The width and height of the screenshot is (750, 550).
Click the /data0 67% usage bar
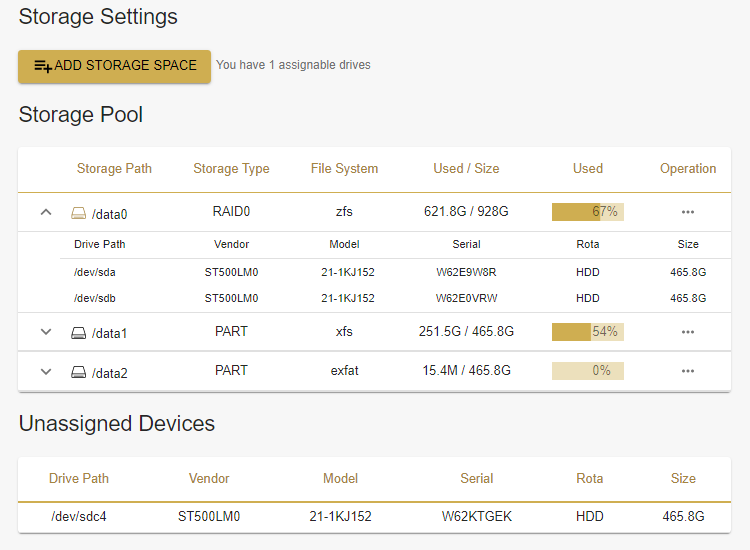(x=588, y=212)
